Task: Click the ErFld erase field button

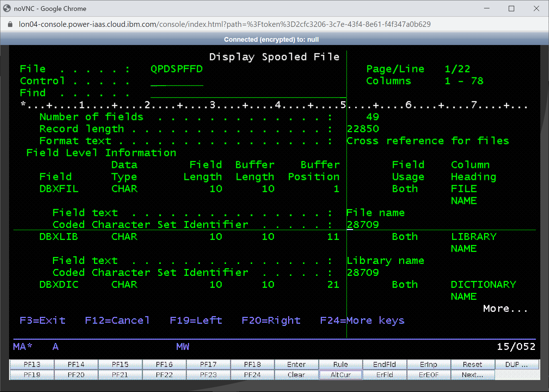Action: pos(385,375)
